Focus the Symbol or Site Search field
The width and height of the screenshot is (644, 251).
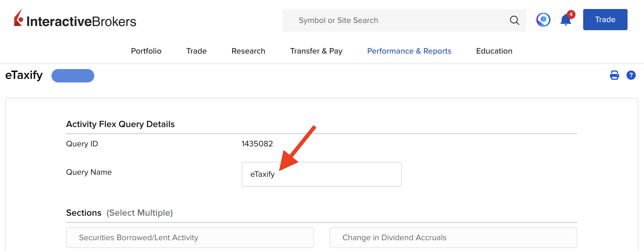click(404, 20)
